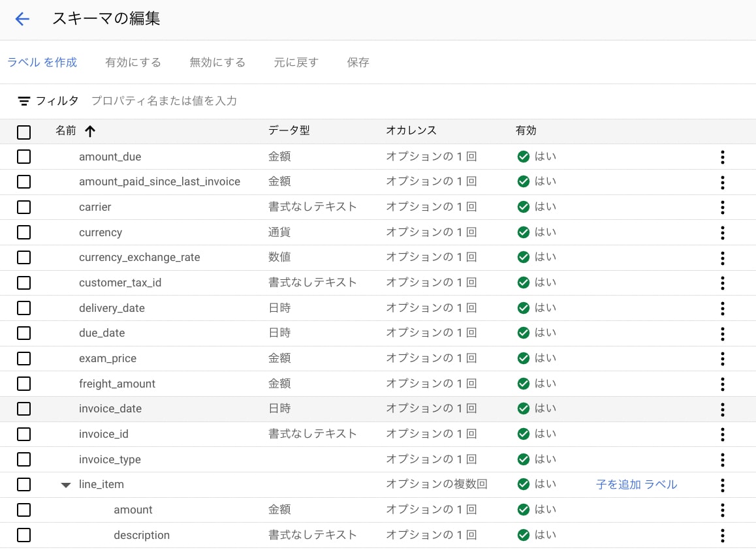Click green check icon in line_item row
This screenshot has height=552, width=756.
523,485
